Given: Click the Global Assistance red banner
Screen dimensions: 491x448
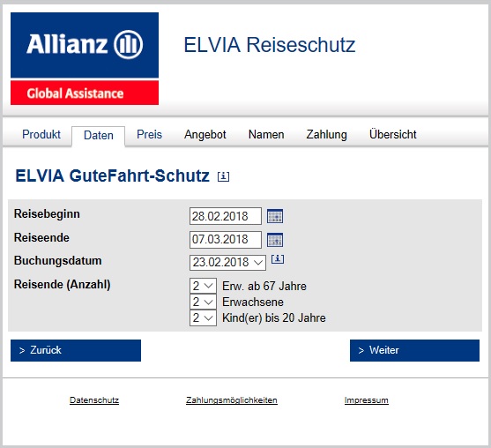Looking at the screenshot, I should coord(85,93).
